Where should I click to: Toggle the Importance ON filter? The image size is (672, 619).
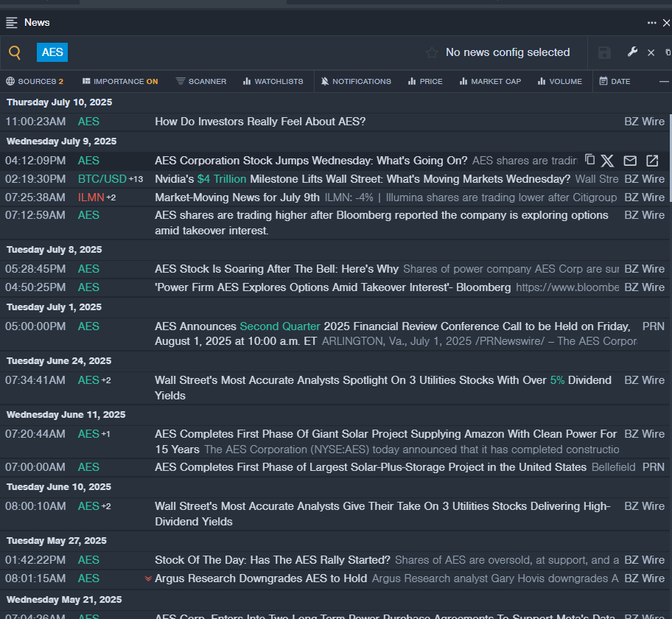click(x=120, y=82)
